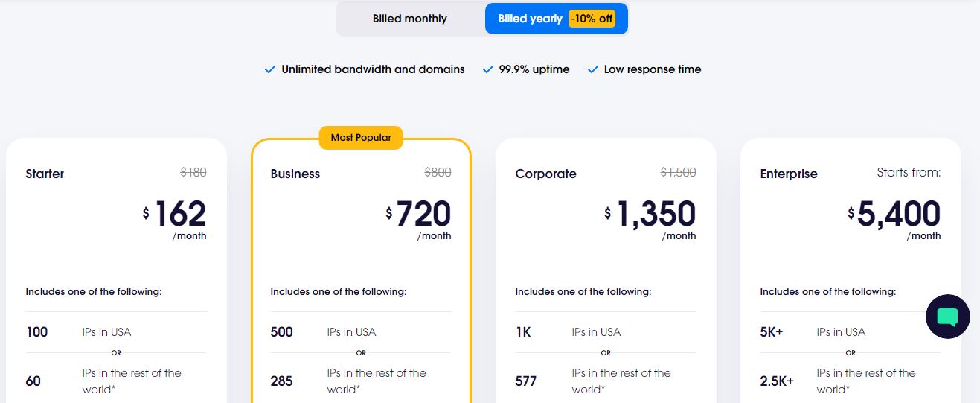980x403 pixels.
Task: Click the checkmark beside Low response time
Action: (593, 69)
